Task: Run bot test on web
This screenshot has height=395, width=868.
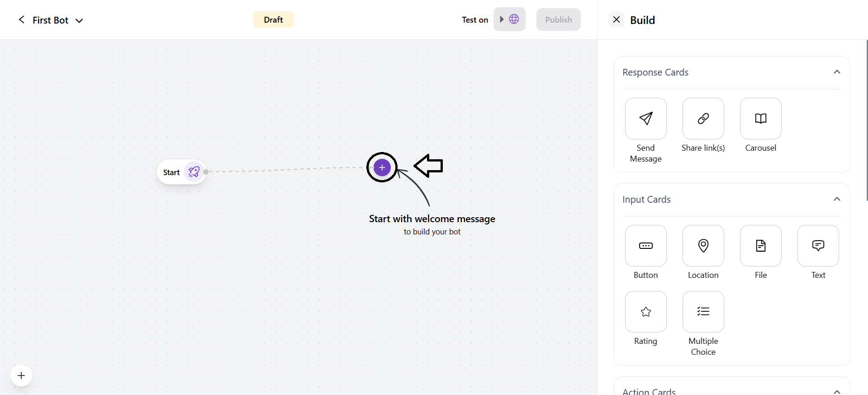Action: pos(509,19)
